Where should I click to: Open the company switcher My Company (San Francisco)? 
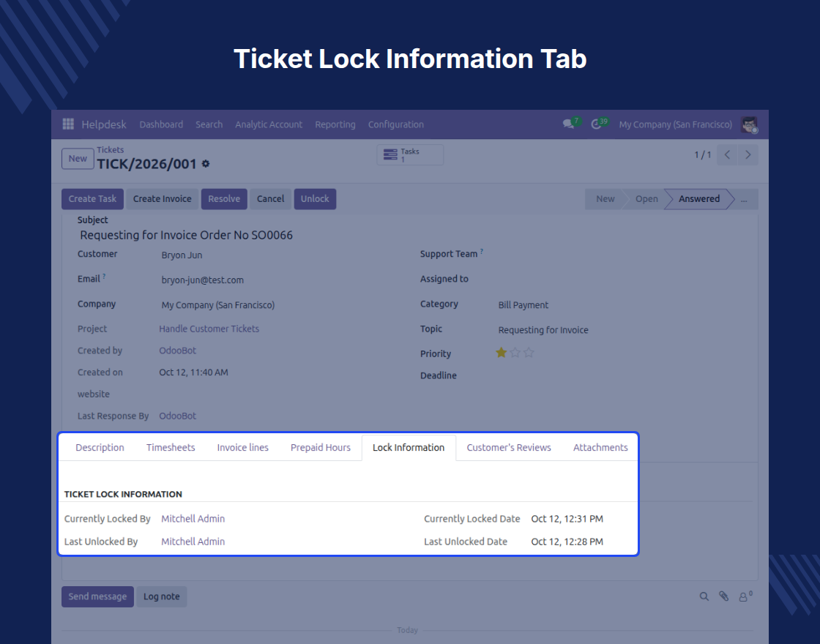pyautogui.click(x=675, y=124)
